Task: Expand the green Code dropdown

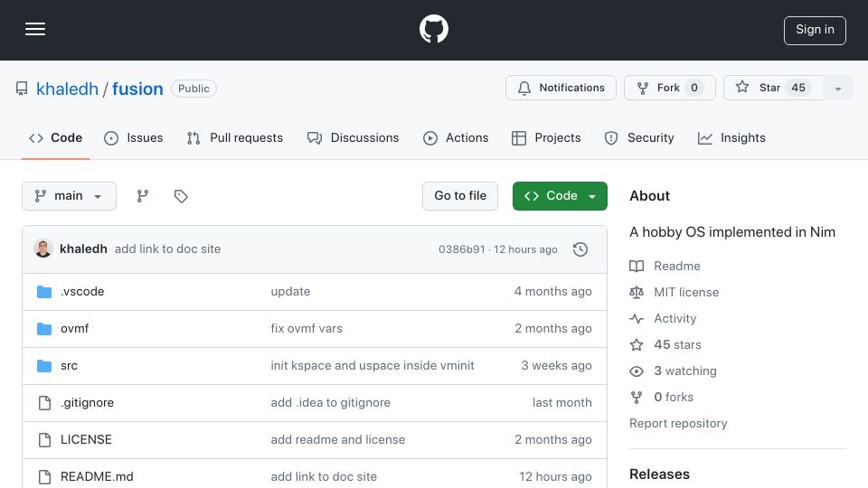Action: click(560, 196)
